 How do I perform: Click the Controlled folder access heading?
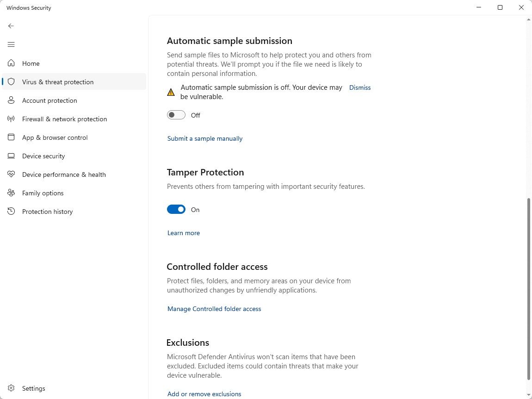(x=217, y=267)
